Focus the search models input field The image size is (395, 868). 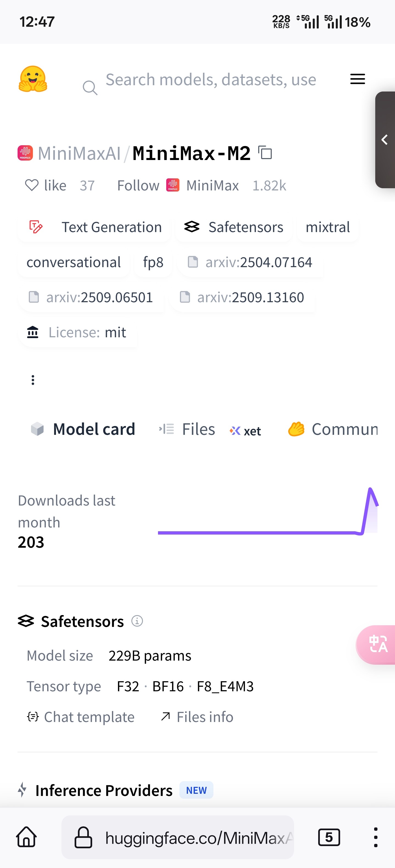[x=211, y=80]
